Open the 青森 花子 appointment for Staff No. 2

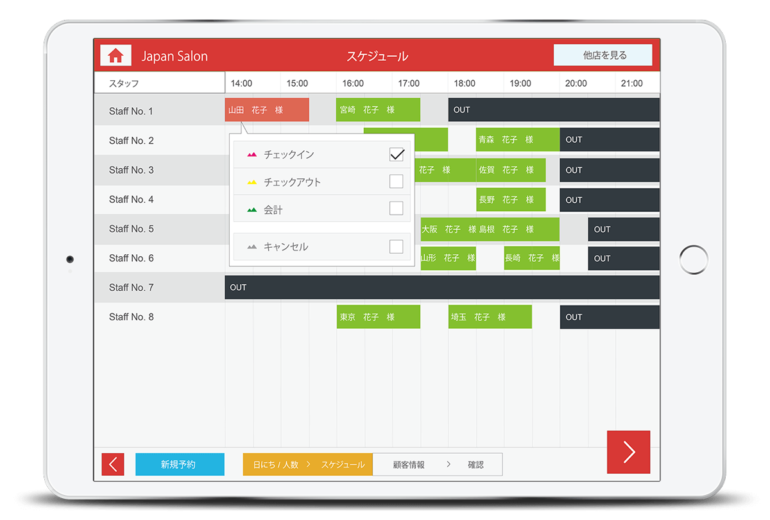[x=516, y=140]
